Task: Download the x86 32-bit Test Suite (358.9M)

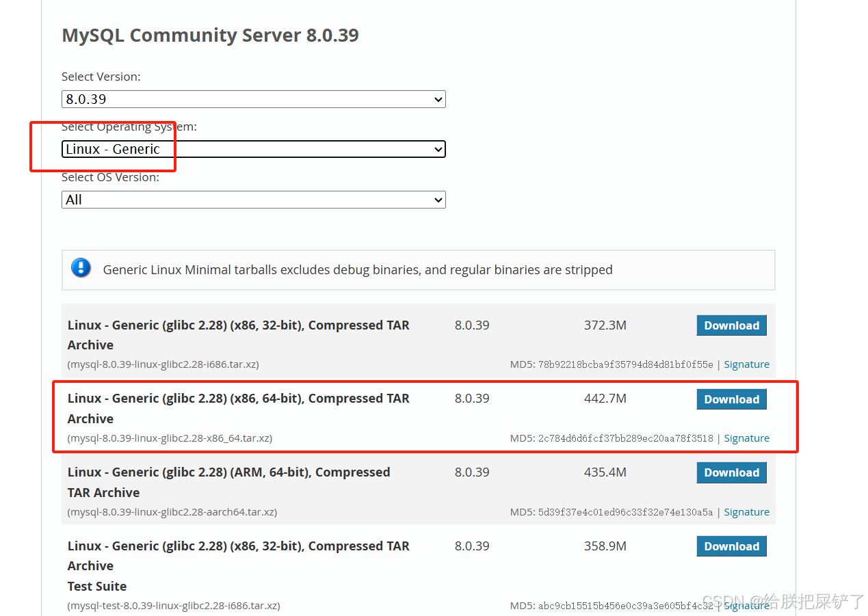Action: click(731, 546)
